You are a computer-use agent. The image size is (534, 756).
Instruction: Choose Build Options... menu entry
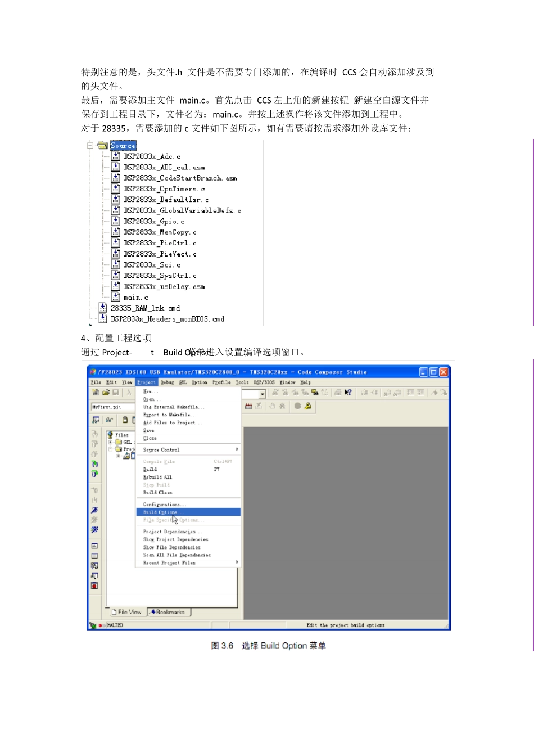[x=188, y=512]
